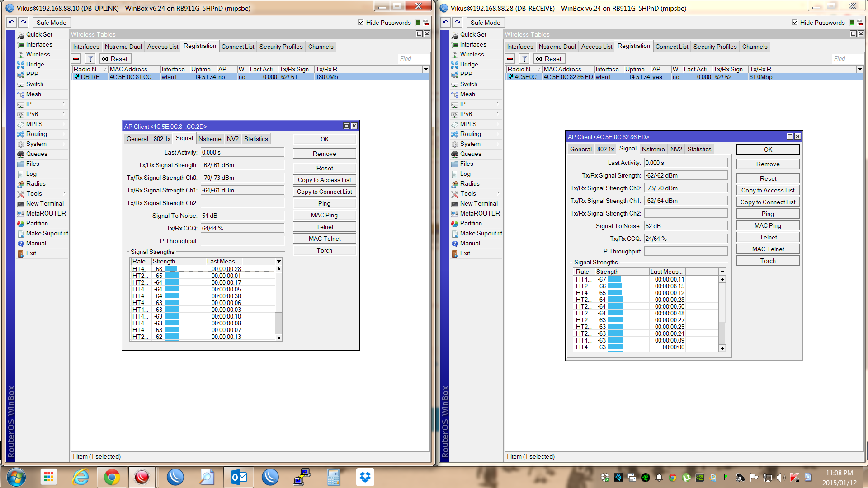Viewport: 868px width, 488px height.
Task: Toggle Hide Passwords checkbox in DB-UPLINK window
Action: tap(361, 22)
